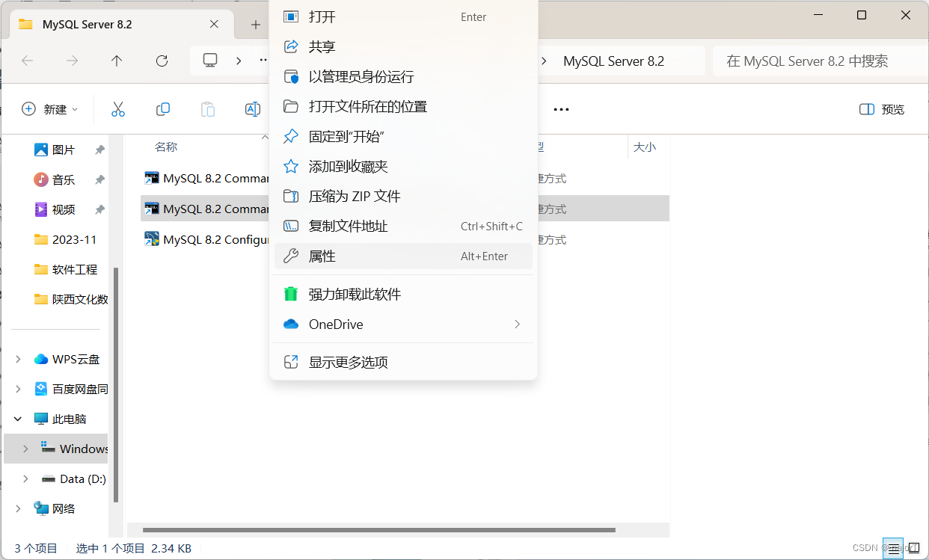Expand the 网络 tree node
Viewport: 929px width, 560px height.
(19, 508)
